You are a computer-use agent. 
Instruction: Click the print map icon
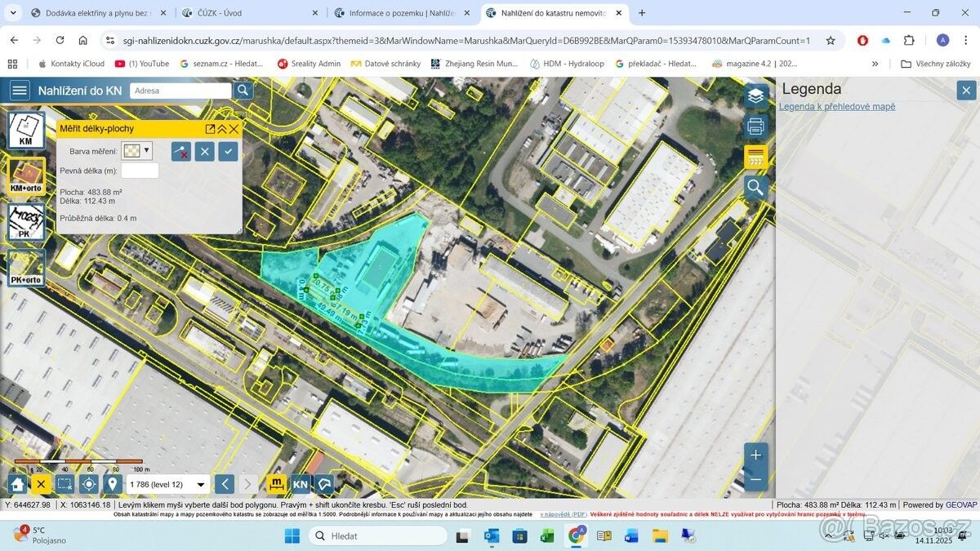(x=755, y=127)
